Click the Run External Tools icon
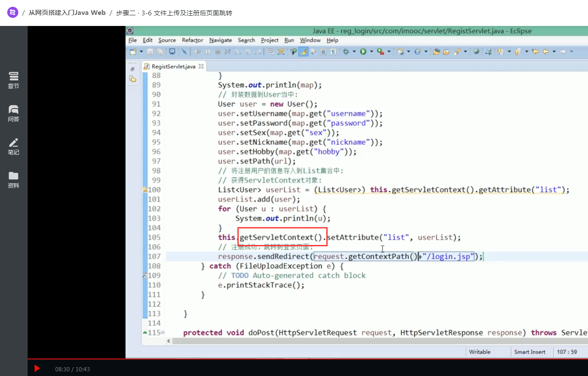588x376 pixels. coord(380,51)
